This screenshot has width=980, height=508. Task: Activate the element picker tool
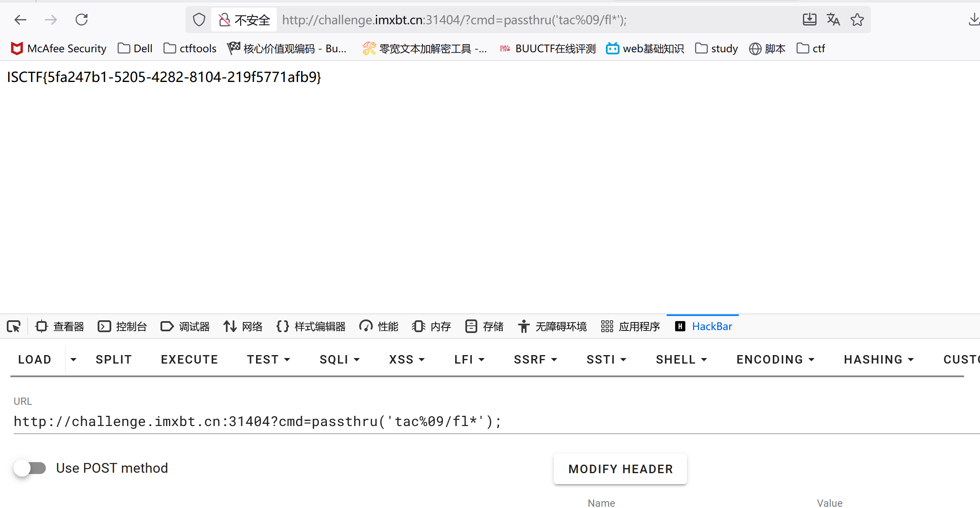14,326
